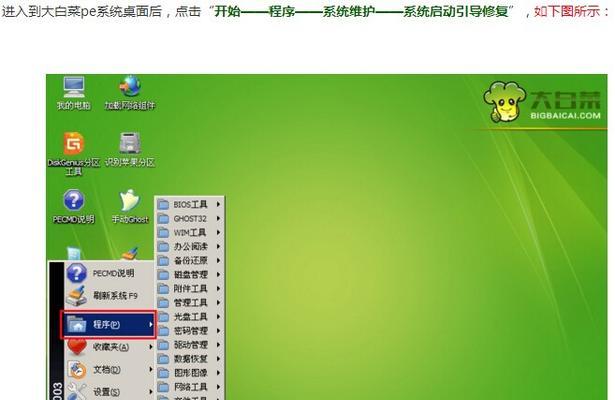Select 刷新系统 F9 in start menu

(108, 296)
